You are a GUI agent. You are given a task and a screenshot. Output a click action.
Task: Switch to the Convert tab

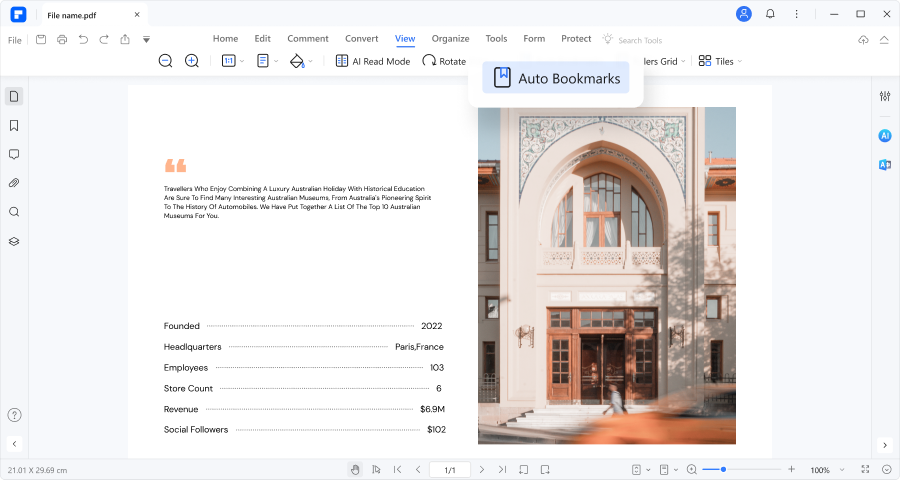click(362, 38)
